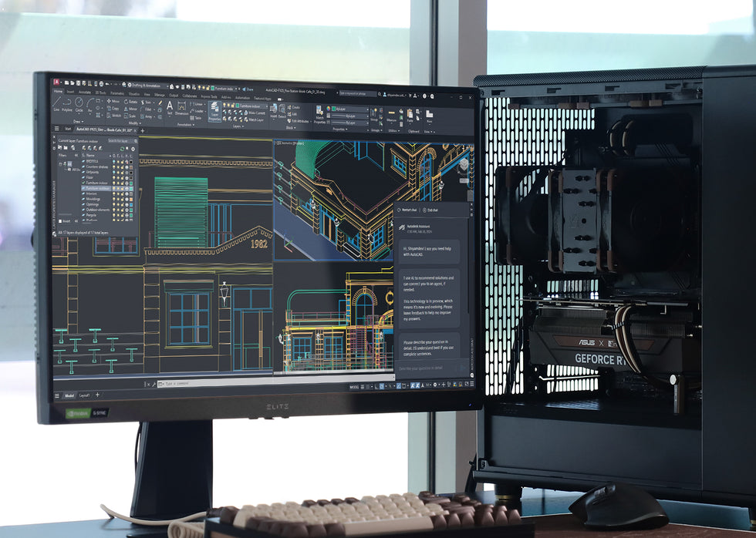Select the Polyline tool

point(66,103)
